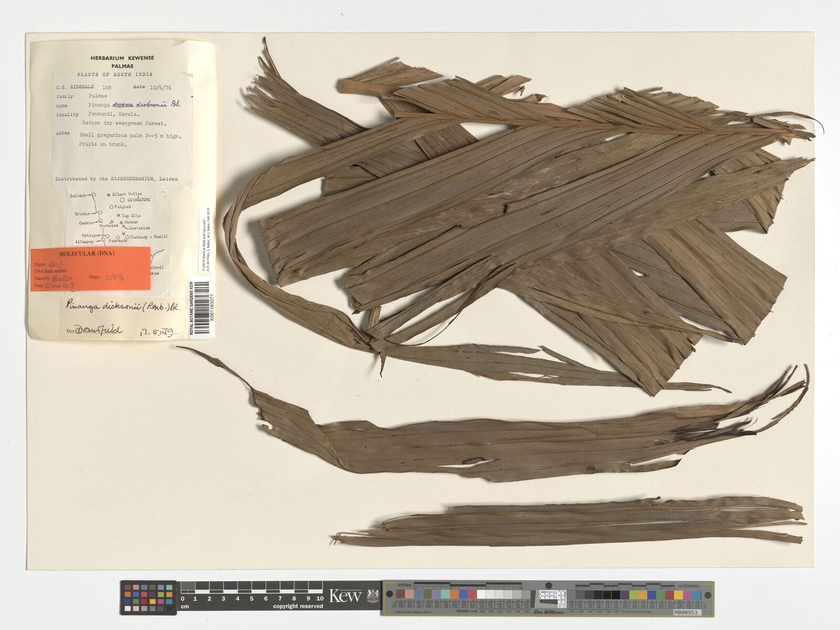Click the 'copyright reserved' text on ruler
Screen dimensions: 840x630
pos(298,606)
